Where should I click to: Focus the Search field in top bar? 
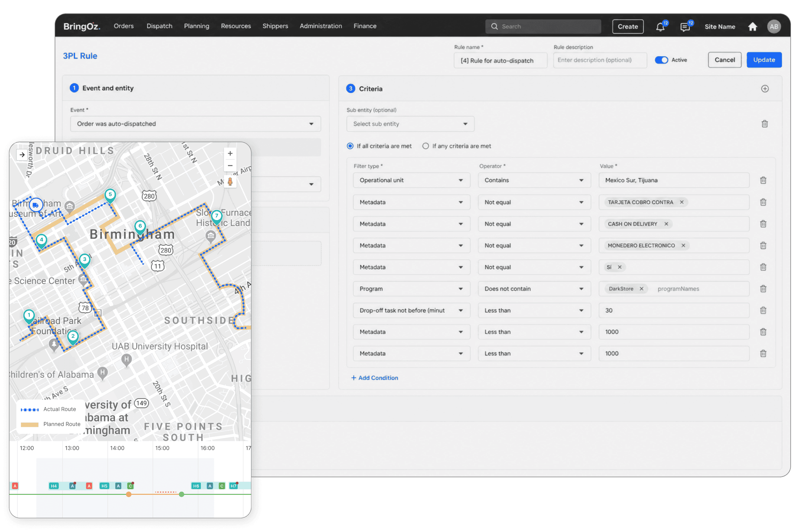543,27
